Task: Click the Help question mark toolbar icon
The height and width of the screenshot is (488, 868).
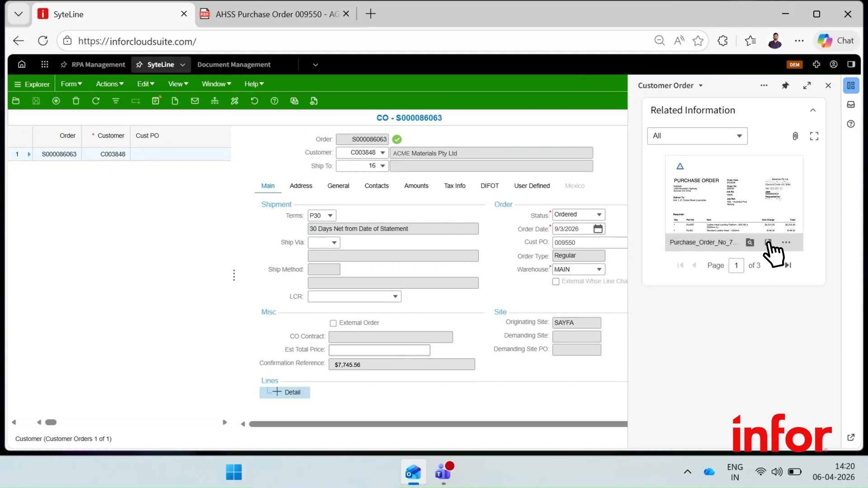Action: (274, 101)
